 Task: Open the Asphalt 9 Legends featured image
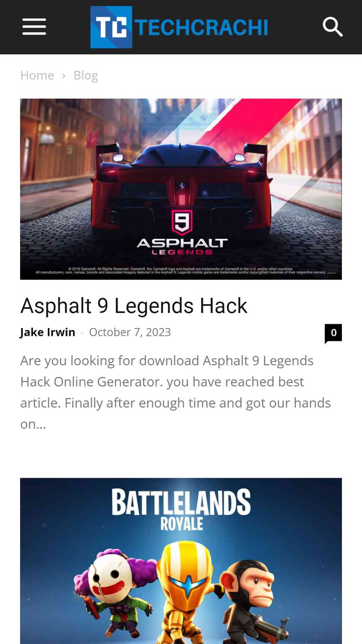click(181, 189)
